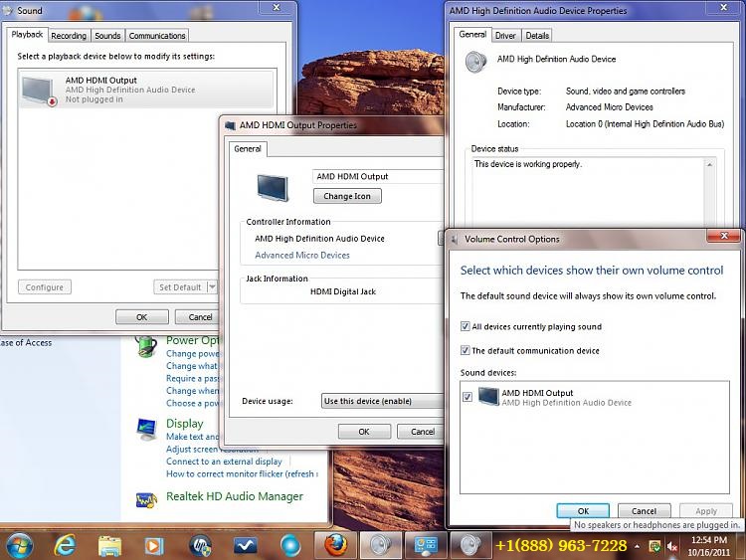Image resolution: width=746 pixels, height=560 pixels.
Task: Click the AMD HDMI Output name field
Action: (x=378, y=176)
